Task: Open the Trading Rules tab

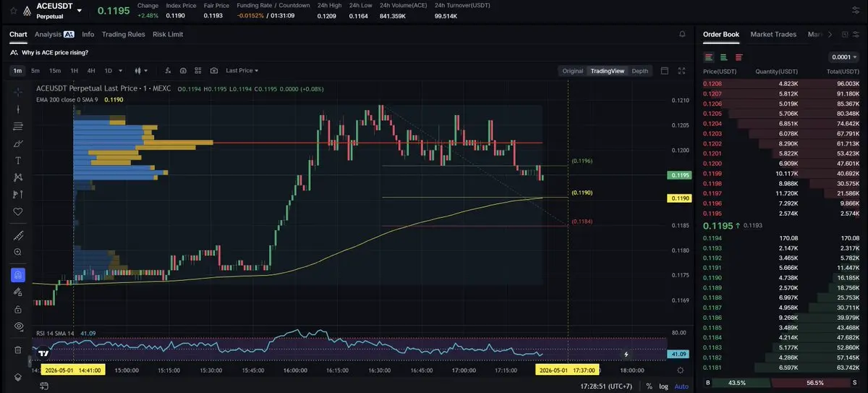Action: (x=123, y=34)
